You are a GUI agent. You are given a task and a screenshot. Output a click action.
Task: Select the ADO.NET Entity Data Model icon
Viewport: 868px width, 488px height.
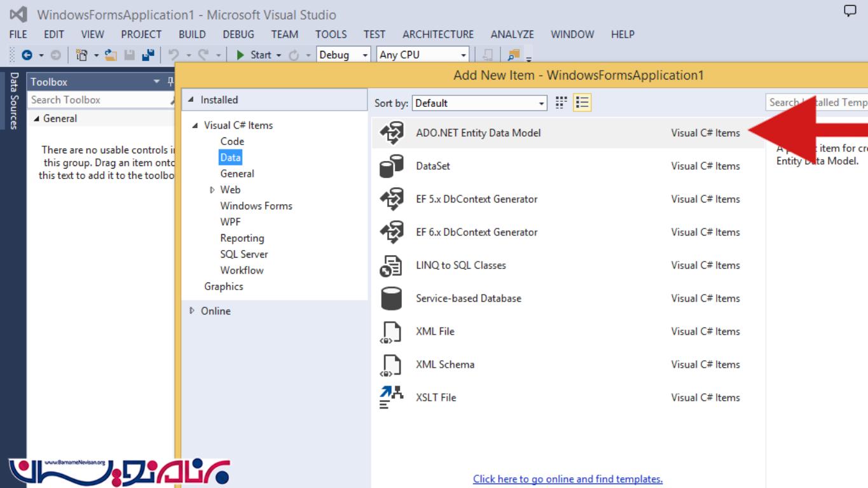pyautogui.click(x=392, y=133)
